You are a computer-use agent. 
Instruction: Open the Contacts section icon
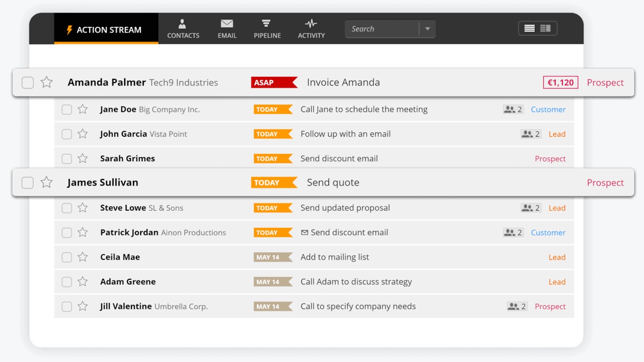[x=183, y=24]
